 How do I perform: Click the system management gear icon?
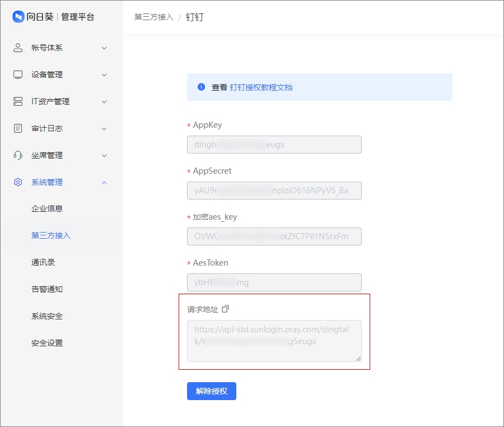click(18, 182)
